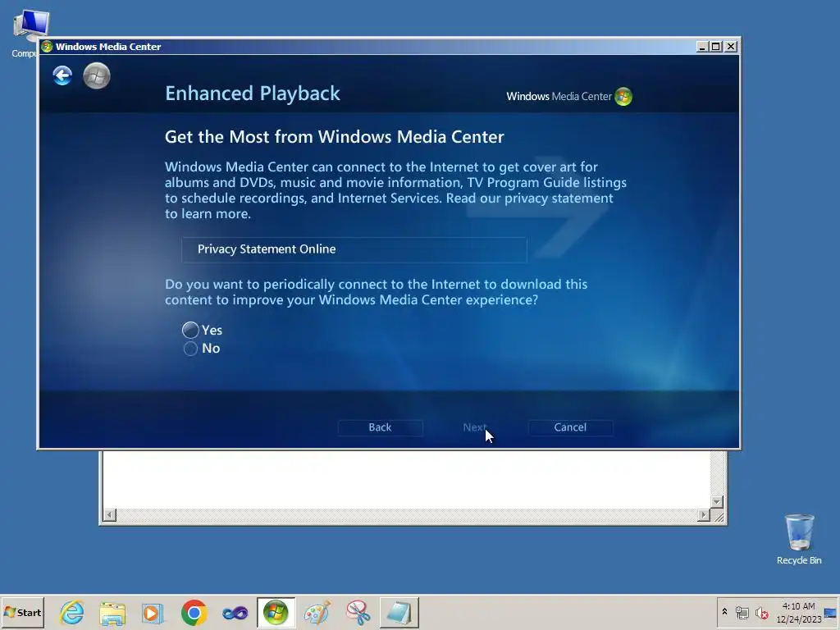Go to the previous step with Back button
840x630 pixels.
[x=380, y=427]
